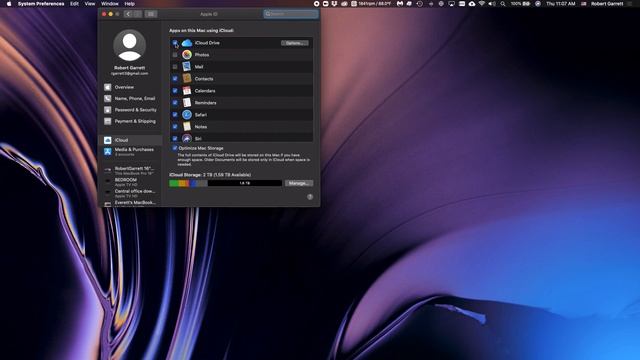Click the Password & Security lock icon
The image size is (640, 360).
point(107,110)
